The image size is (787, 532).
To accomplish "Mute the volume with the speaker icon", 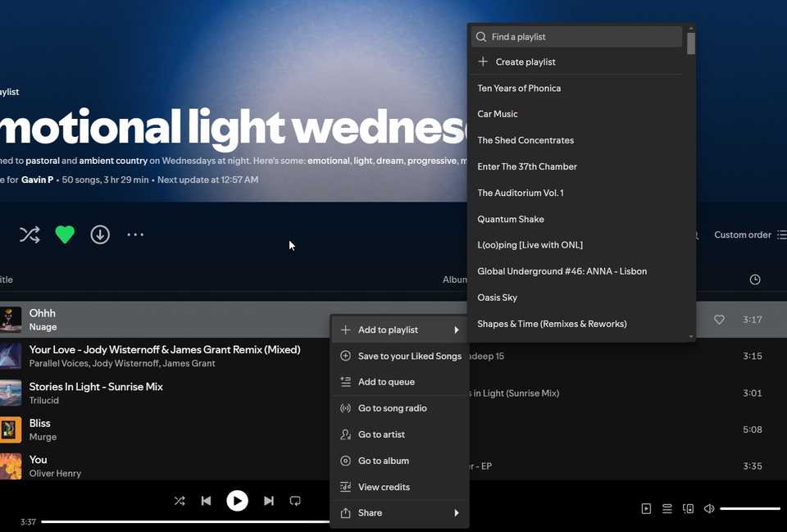I will pos(708,508).
